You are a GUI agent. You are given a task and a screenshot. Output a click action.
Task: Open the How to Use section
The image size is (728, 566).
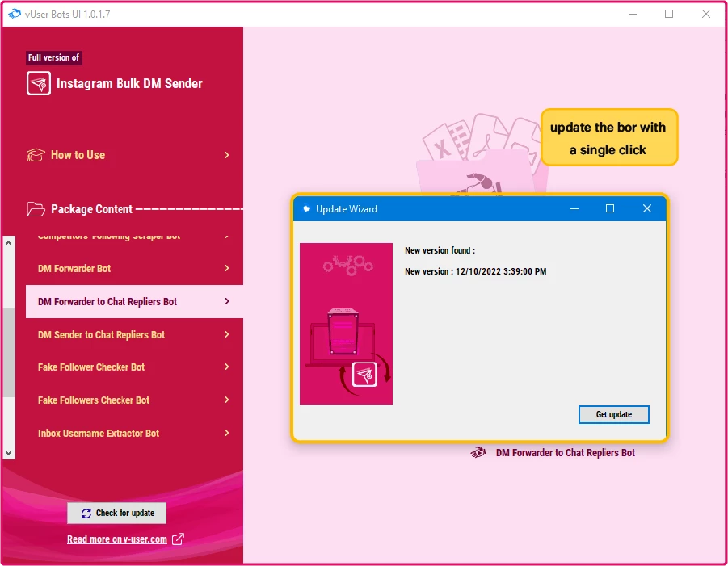pyautogui.click(x=128, y=155)
